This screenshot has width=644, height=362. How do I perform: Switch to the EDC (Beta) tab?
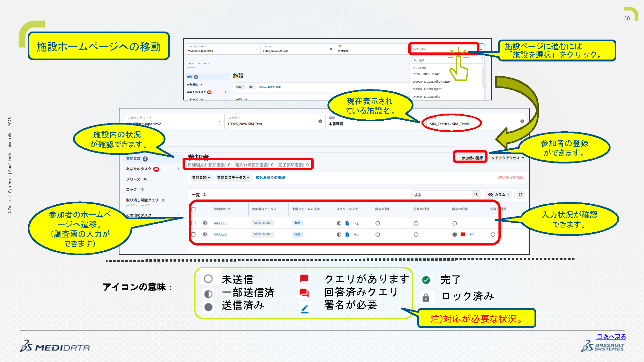204,64
